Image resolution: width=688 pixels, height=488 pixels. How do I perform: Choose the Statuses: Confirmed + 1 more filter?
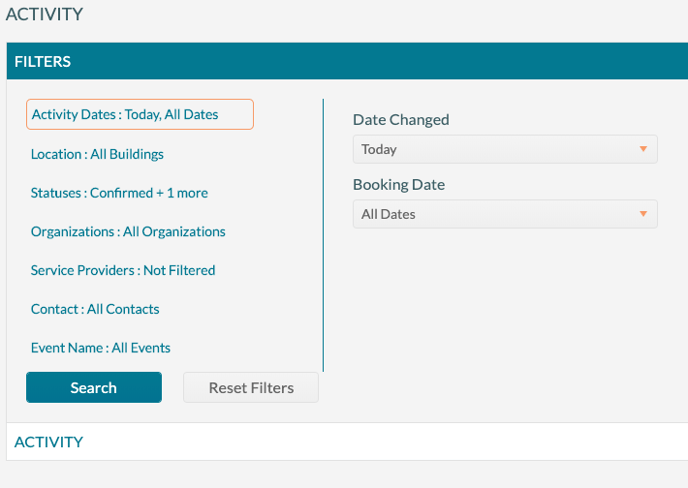(119, 193)
